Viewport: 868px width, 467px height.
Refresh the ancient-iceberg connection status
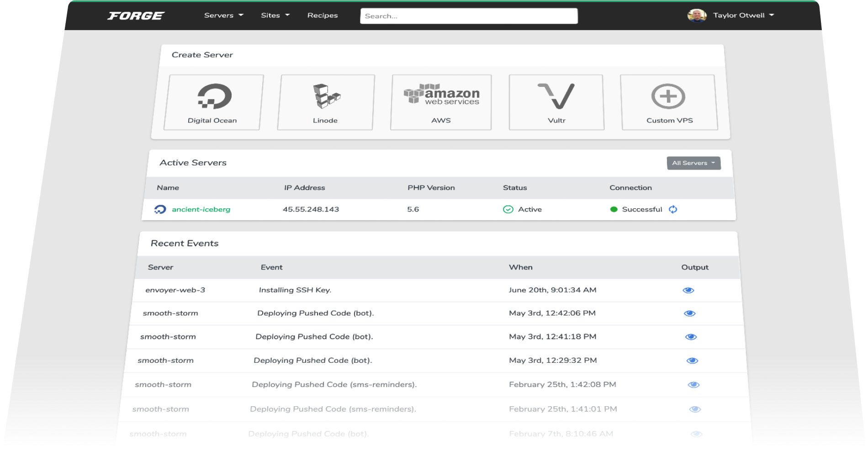pyautogui.click(x=673, y=209)
